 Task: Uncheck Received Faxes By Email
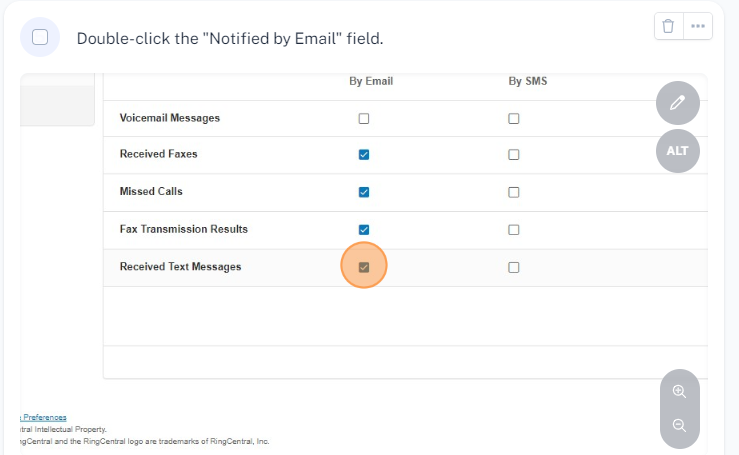tap(364, 155)
